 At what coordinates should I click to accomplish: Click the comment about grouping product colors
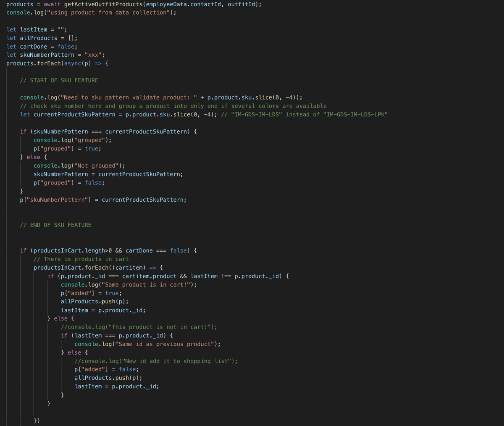[173, 106]
